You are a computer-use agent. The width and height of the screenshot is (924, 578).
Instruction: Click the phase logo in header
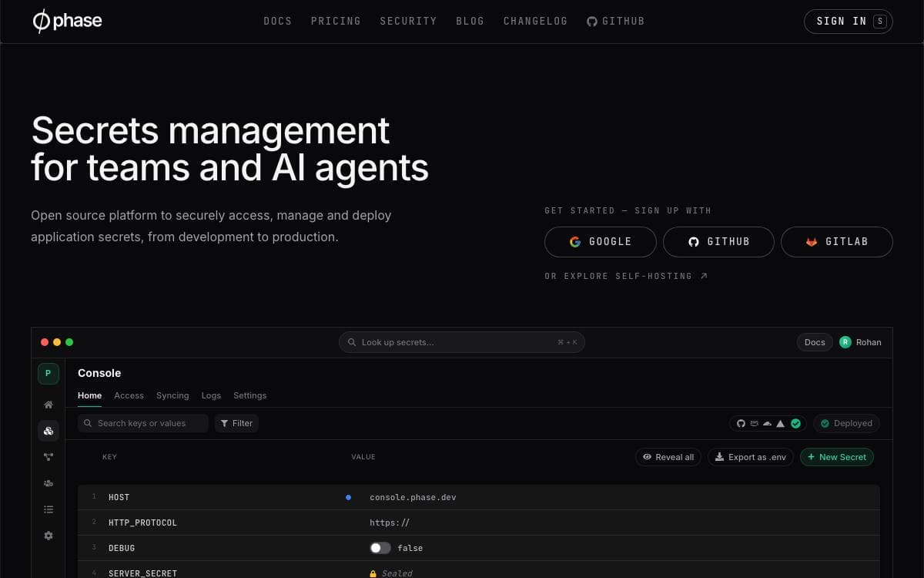(x=67, y=22)
